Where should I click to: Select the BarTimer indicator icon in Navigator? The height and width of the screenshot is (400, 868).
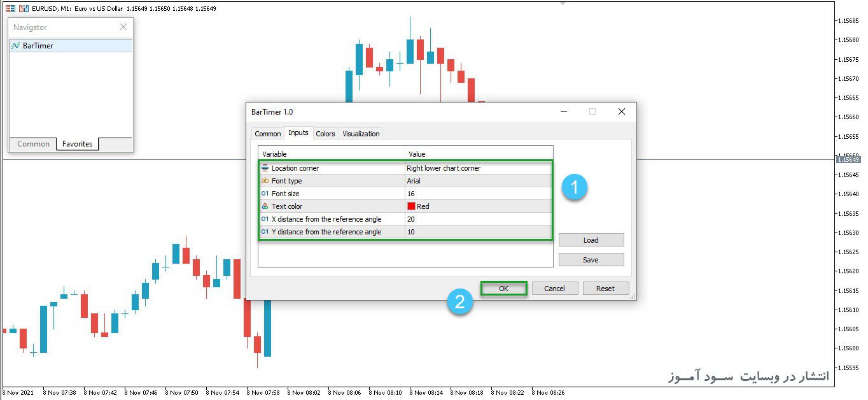(x=16, y=46)
